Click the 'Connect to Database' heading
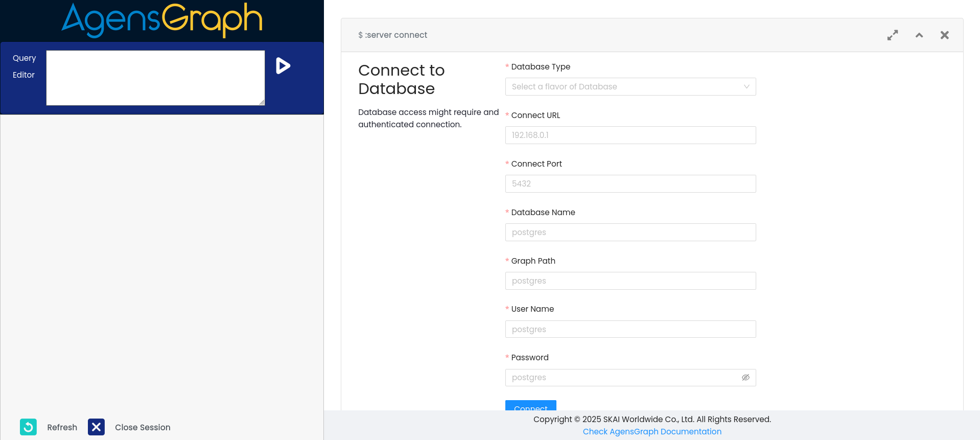 click(x=402, y=79)
